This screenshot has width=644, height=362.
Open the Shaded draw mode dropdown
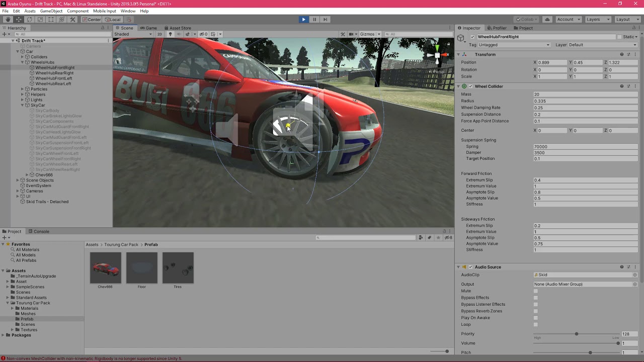[x=133, y=34]
